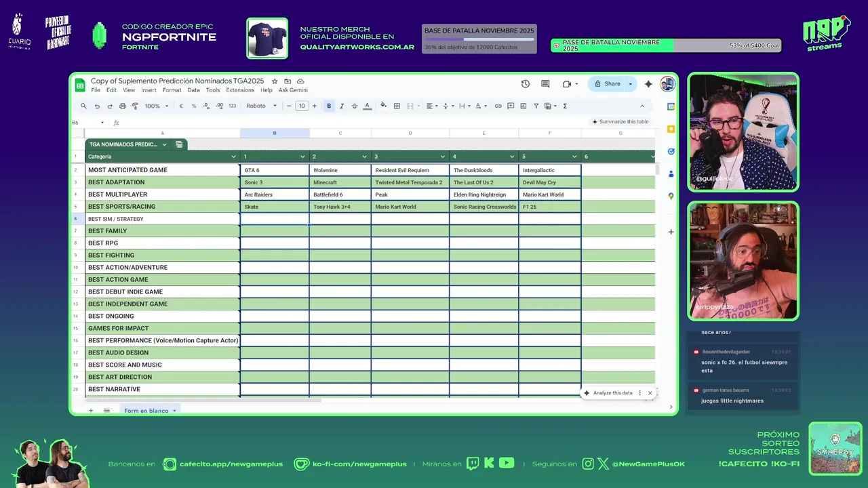The width and height of the screenshot is (868, 488).
Task: Select the paint format tool
Action: click(x=135, y=106)
